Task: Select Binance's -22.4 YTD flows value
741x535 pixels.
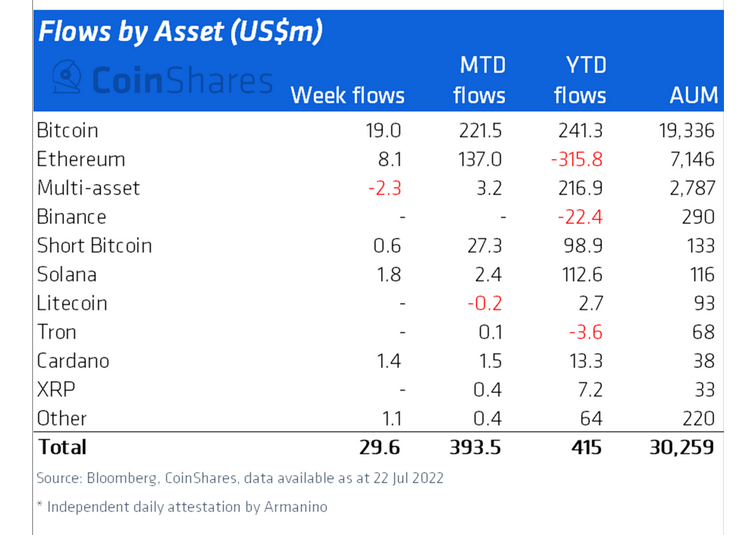Action: [581, 217]
